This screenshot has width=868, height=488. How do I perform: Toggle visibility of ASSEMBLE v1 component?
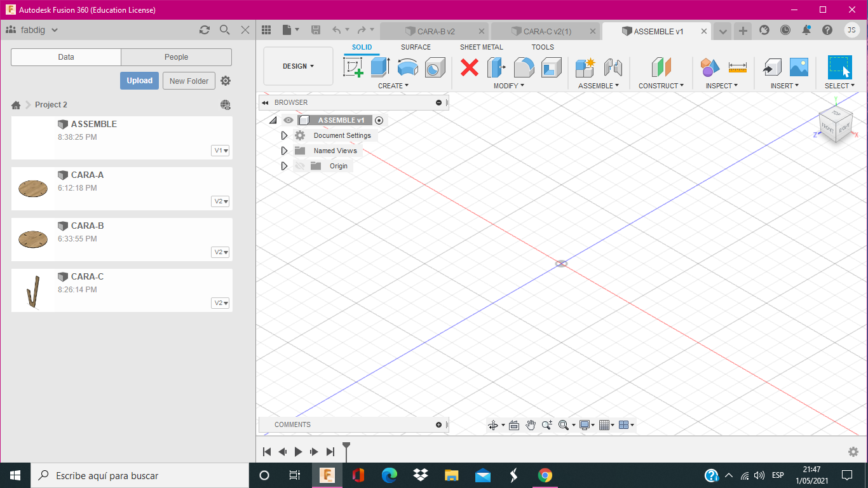point(288,120)
